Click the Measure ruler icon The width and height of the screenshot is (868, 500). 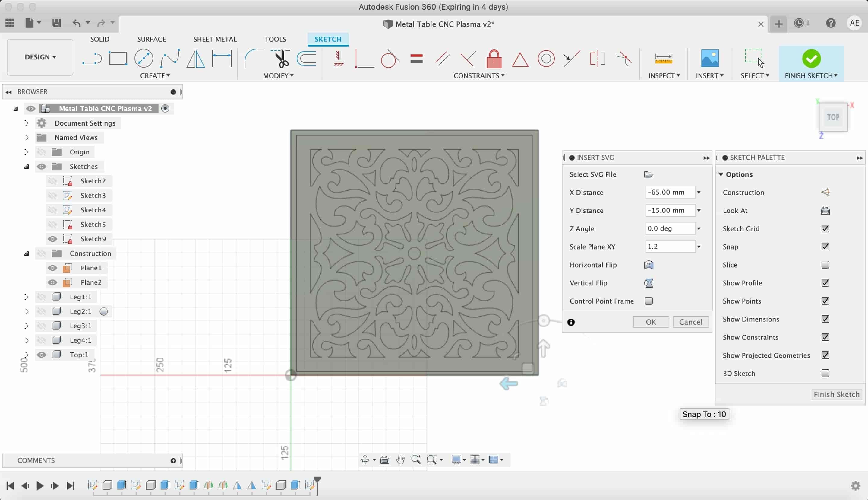664,59
